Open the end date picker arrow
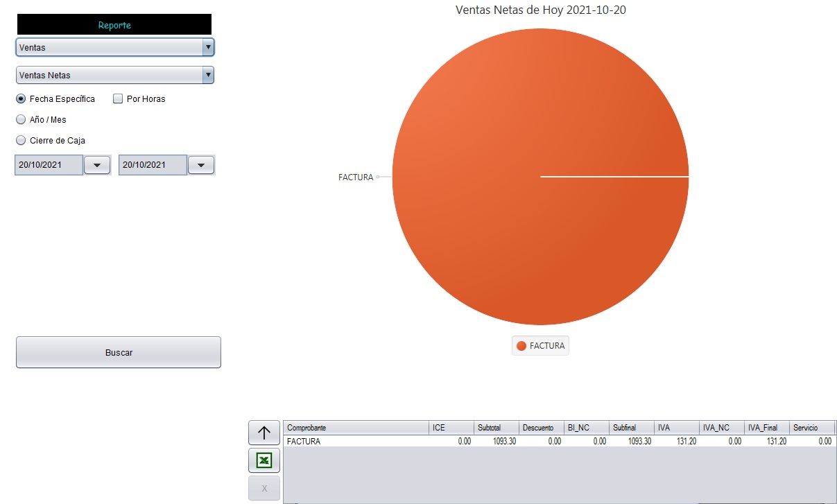The width and height of the screenshot is (837, 504). coord(201,165)
